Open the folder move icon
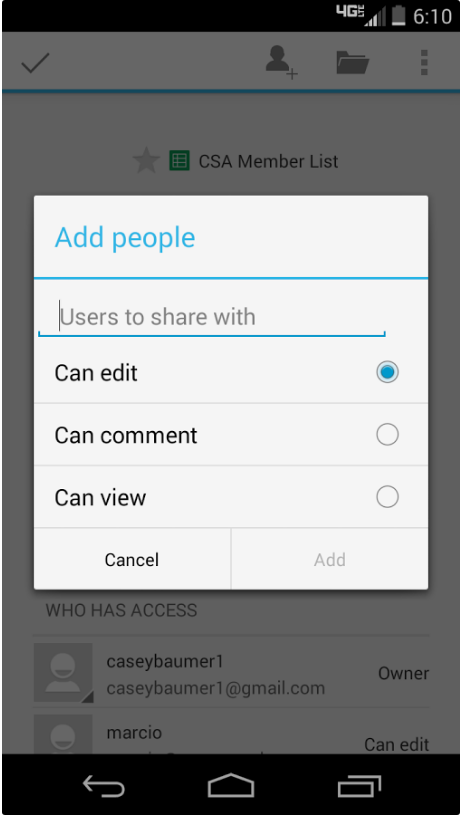The height and width of the screenshot is (815, 460). click(353, 62)
